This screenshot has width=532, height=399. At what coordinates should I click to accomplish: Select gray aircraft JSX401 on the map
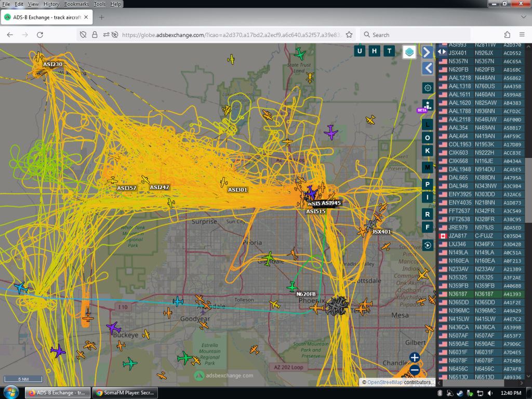370,224
